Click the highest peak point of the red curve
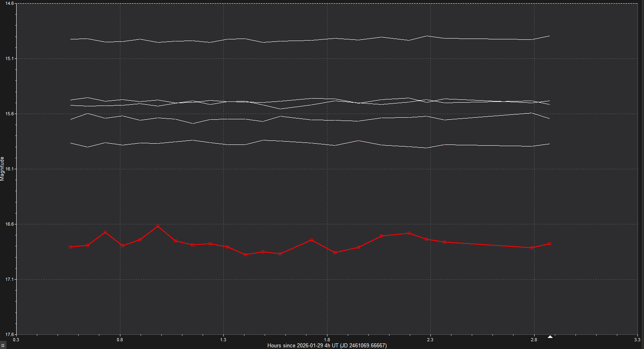Screen dimensions: 644x349 pos(158,226)
